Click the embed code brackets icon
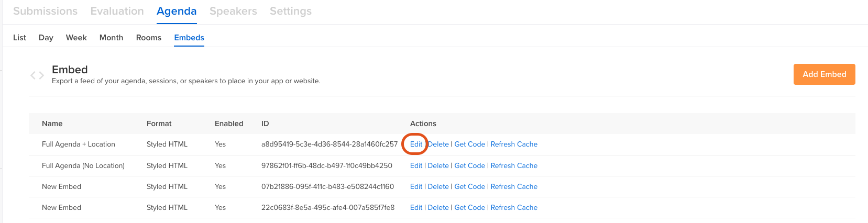 coord(37,75)
